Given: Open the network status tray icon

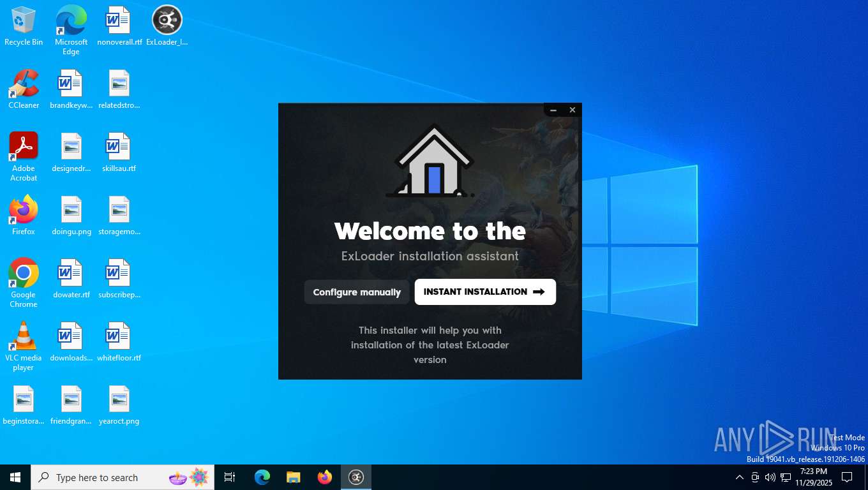Looking at the screenshot, I should click(x=786, y=477).
